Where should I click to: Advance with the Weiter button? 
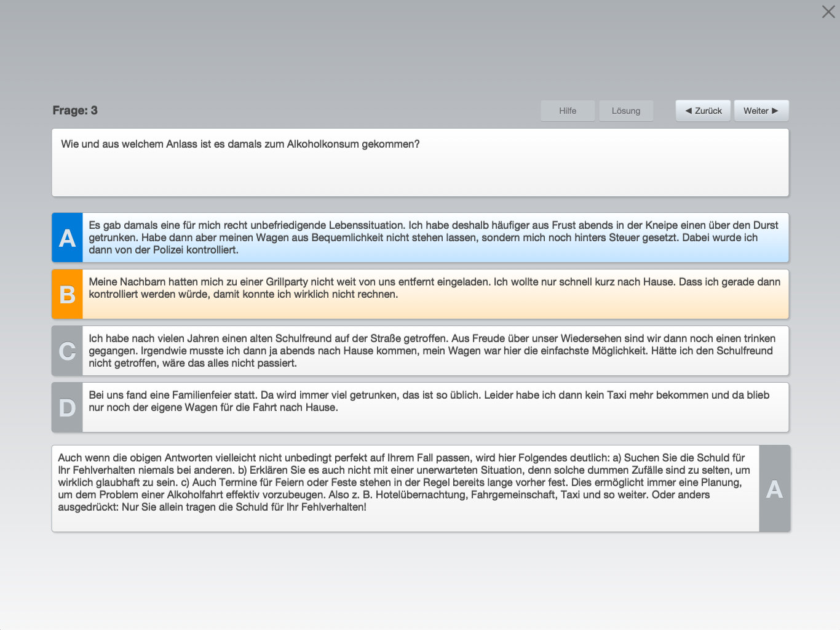tap(761, 111)
